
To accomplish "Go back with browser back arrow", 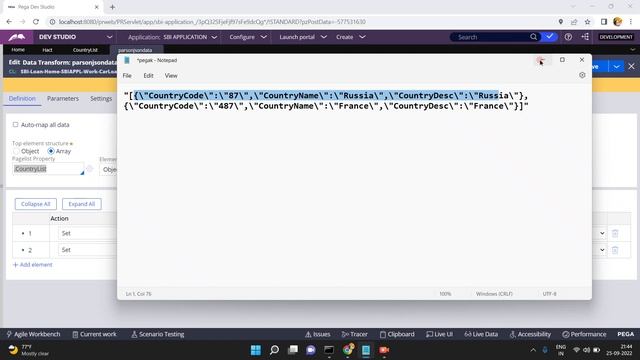I will [9, 22].
